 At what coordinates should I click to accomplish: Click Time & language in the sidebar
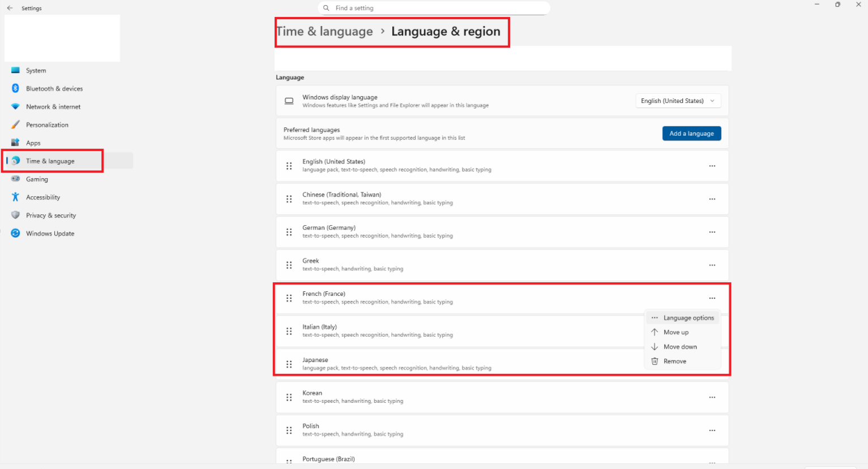(x=50, y=161)
